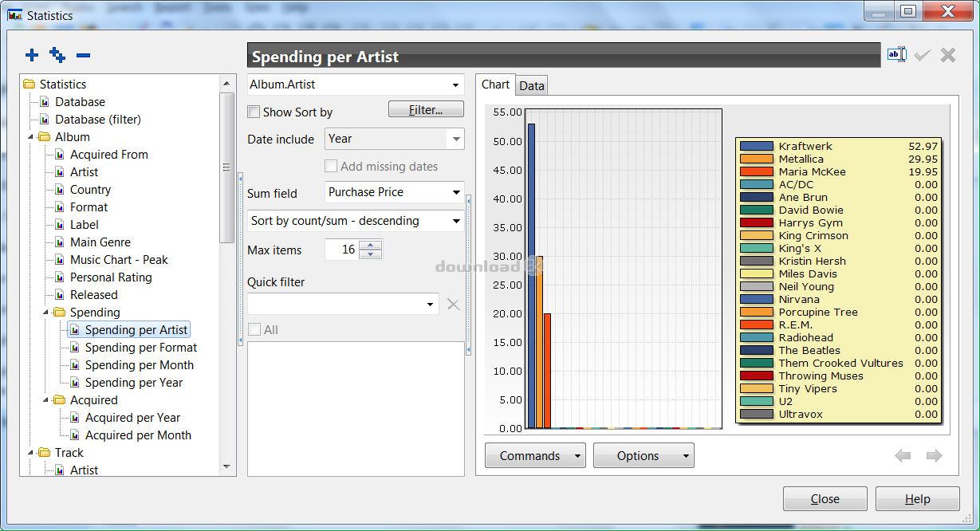Switch to the Chart tab

click(495, 85)
